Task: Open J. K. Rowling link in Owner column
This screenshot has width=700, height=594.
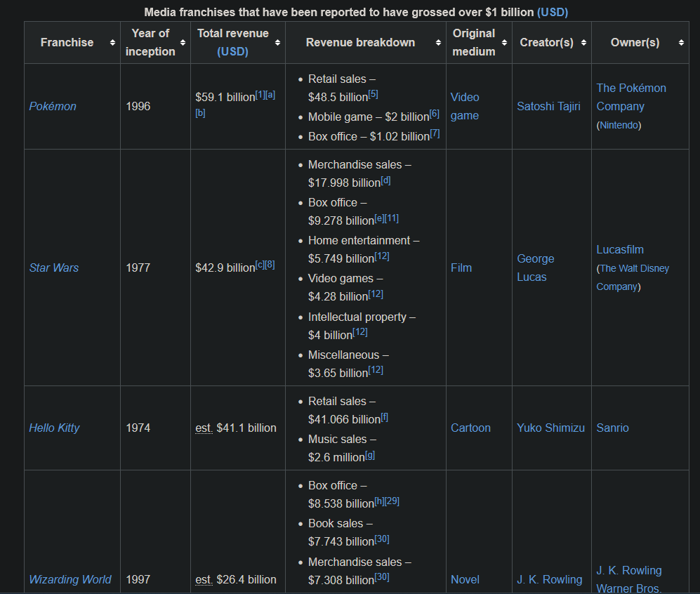Action: (x=629, y=570)
